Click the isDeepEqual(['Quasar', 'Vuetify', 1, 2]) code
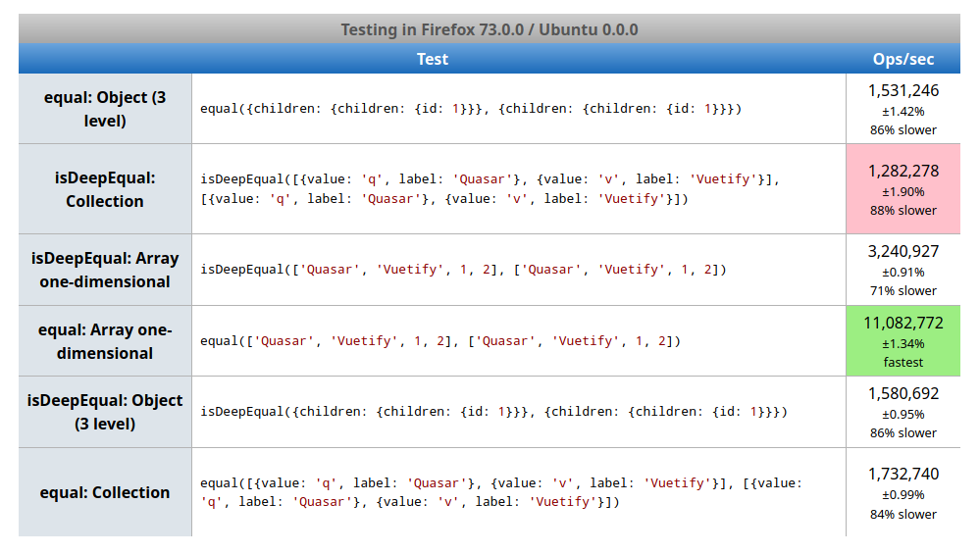 point(463,270)
